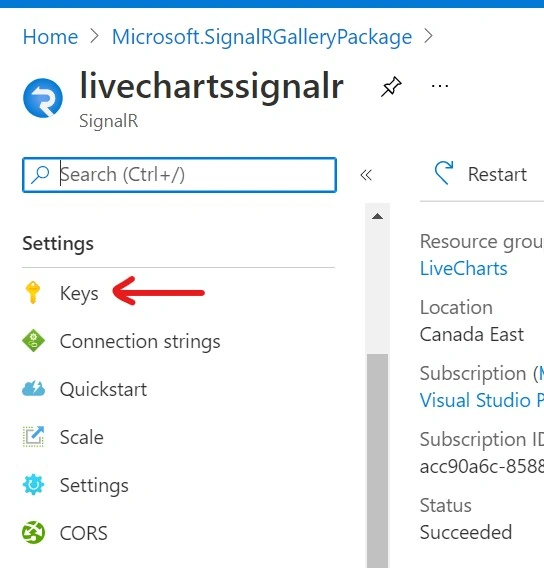The height and width of the screenshot is (568, 544).
Task: Click the CORS icon
Action: click(33, 532)
